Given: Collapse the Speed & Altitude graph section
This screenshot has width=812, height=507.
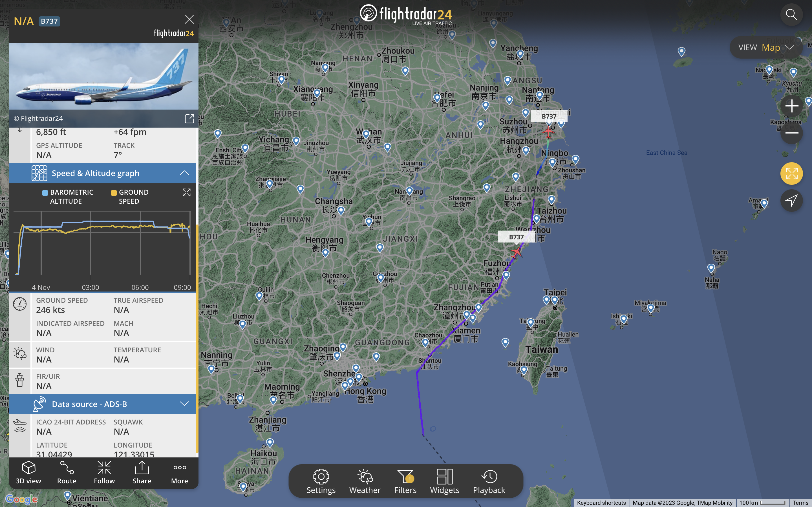Looking at the screenshot, I should [184, 173].
